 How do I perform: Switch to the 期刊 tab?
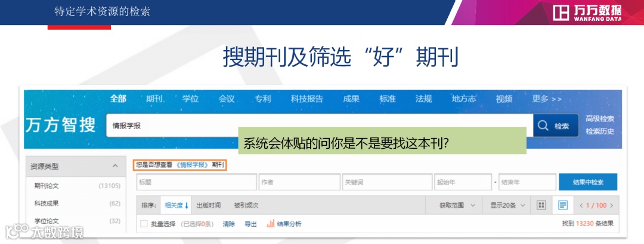[x=154, y=99]
